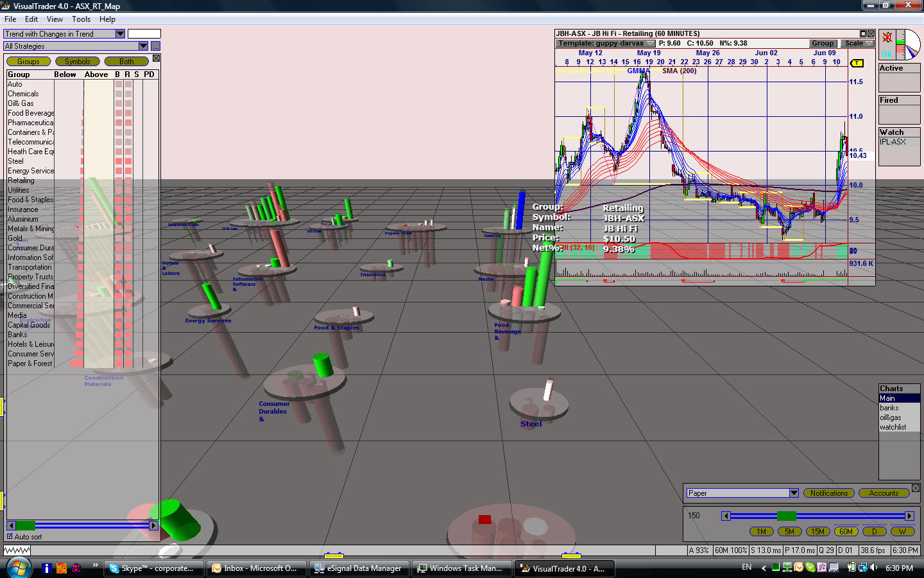Switch to the W weekly timeframe

click(902, 532)
